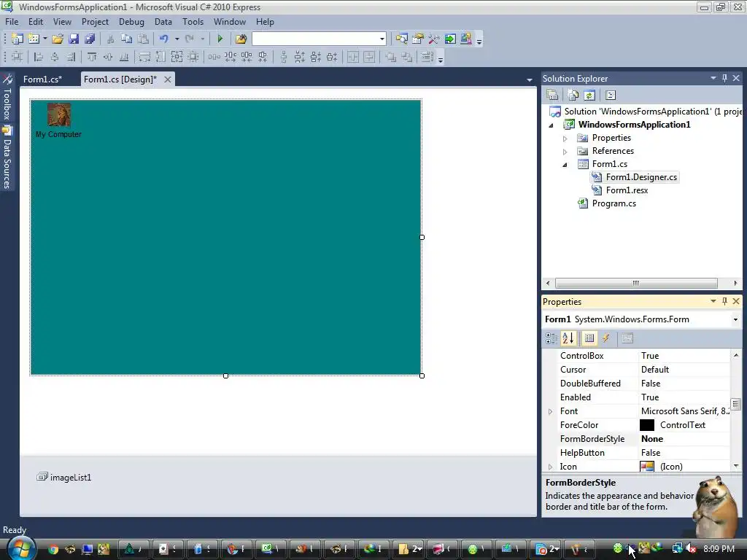The height and width of the screenshot is (560, 747).
Task: Click the Undo arrow icon
Action: point(164,39)
